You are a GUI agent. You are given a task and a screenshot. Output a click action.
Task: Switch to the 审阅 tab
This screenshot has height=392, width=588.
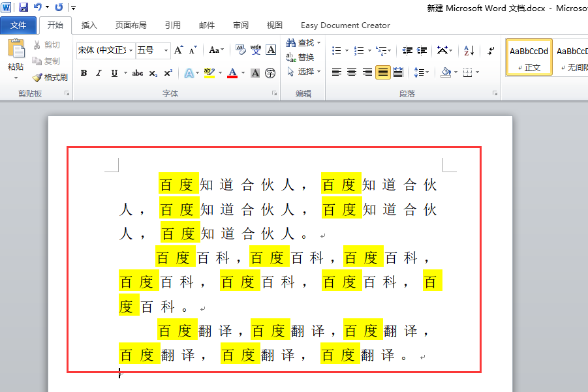point(241,25)
